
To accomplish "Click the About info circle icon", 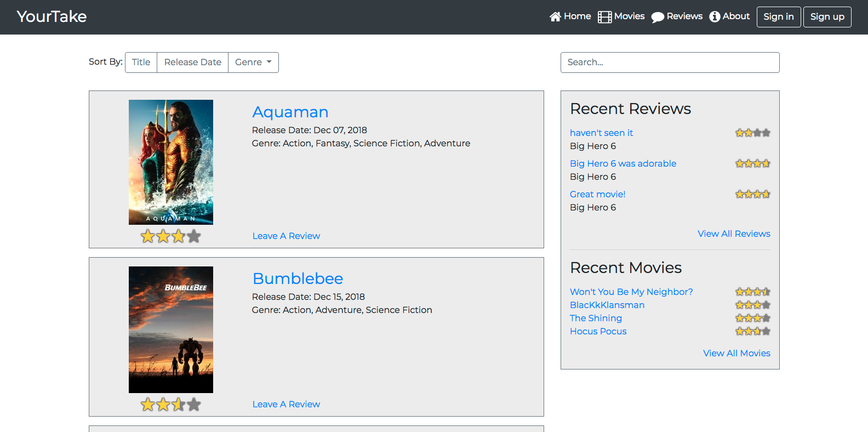I will point(715,17).
